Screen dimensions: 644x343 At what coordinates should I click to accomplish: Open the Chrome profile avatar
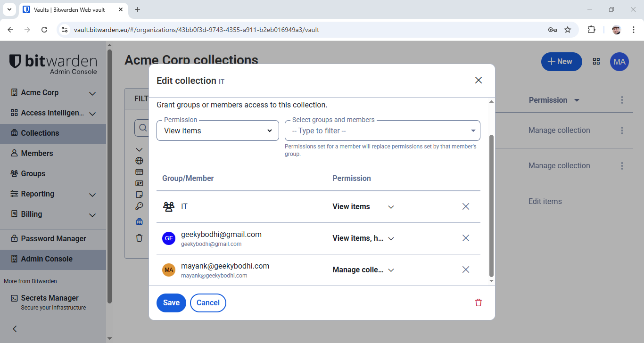(616, 30)
